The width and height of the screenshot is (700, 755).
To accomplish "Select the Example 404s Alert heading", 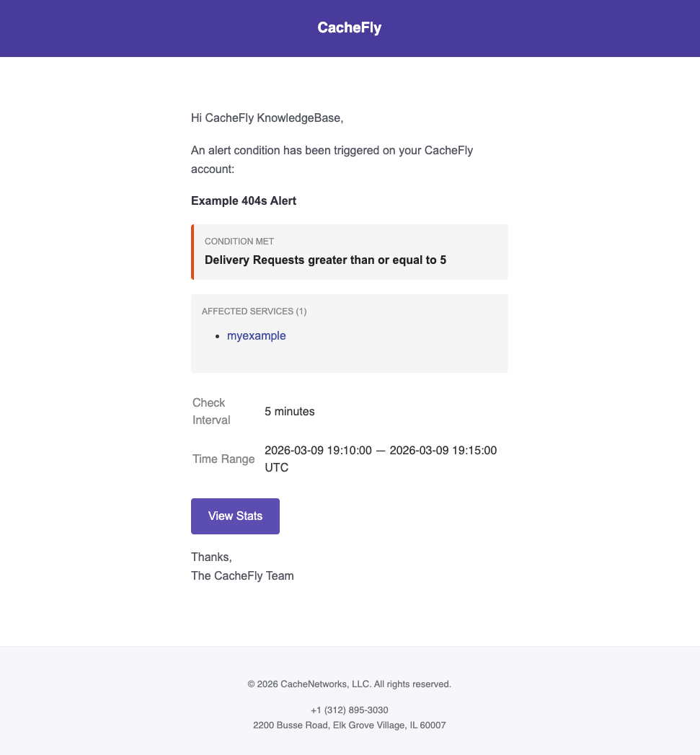I will tap(244, 200).
